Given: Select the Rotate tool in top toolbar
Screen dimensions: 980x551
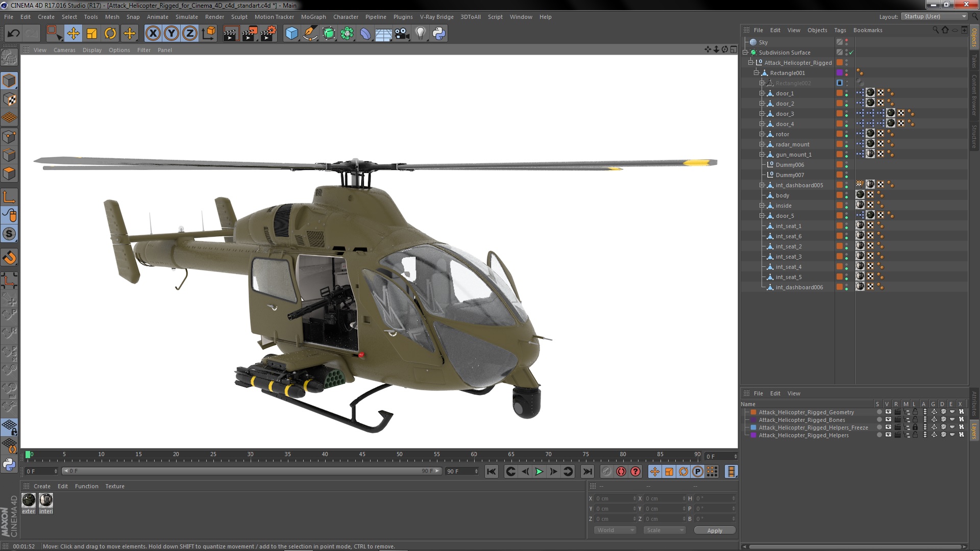Looking at the screenshot, I should 110,34.
